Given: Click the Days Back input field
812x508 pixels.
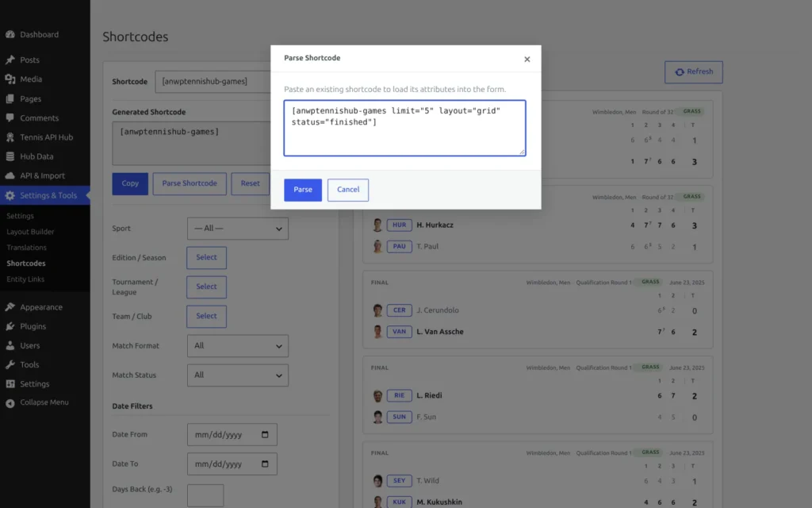Looking at the screenshot, I should pos(205,495).
